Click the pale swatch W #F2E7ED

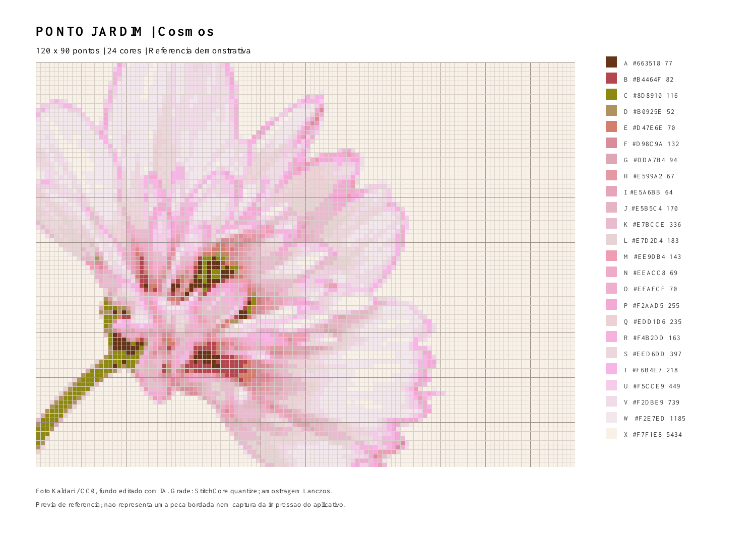[x=611, y=417]
